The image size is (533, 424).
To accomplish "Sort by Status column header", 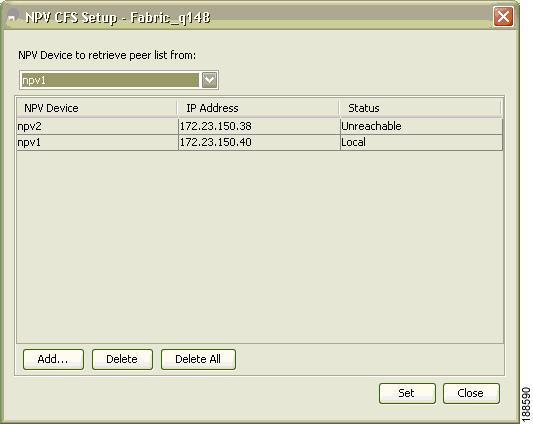I will (x=420, y=108).
